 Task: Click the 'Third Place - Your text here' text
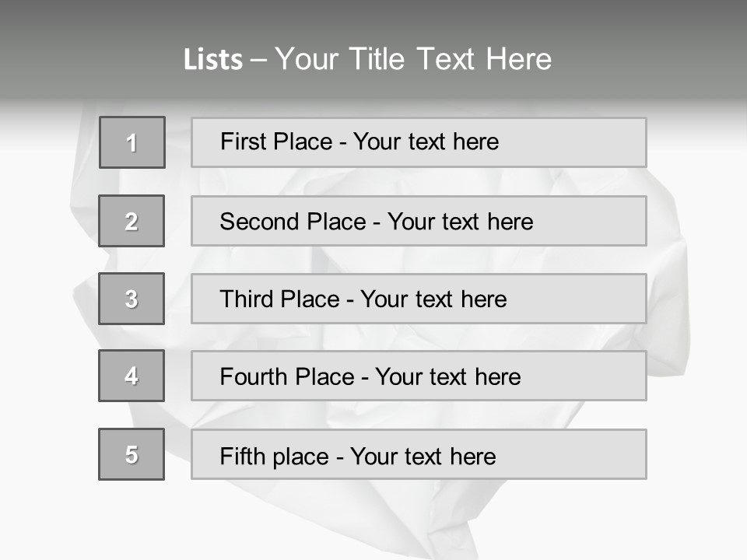[363, 299]
